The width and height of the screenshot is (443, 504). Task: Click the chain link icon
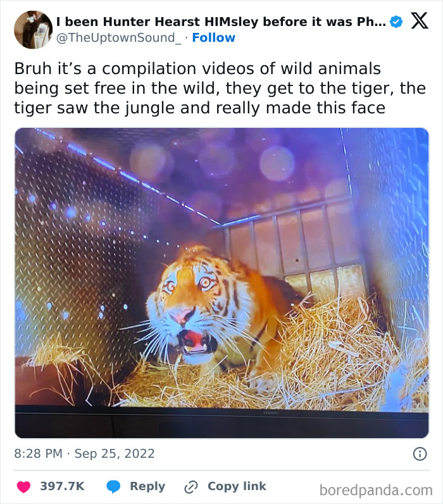190,486
